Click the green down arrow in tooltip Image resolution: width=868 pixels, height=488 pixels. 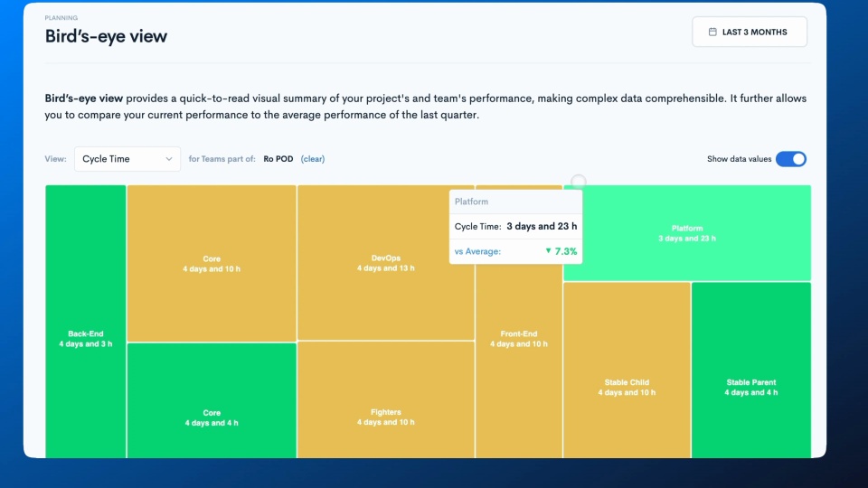548,250
